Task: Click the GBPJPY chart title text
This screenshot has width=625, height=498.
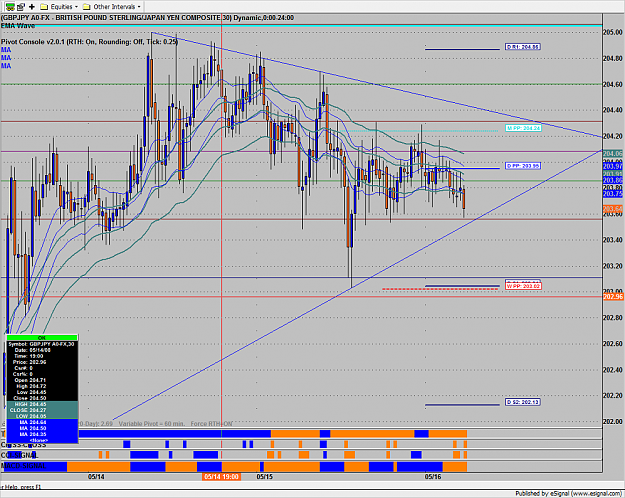Action: pyautogui.click(x=147, y=18)
